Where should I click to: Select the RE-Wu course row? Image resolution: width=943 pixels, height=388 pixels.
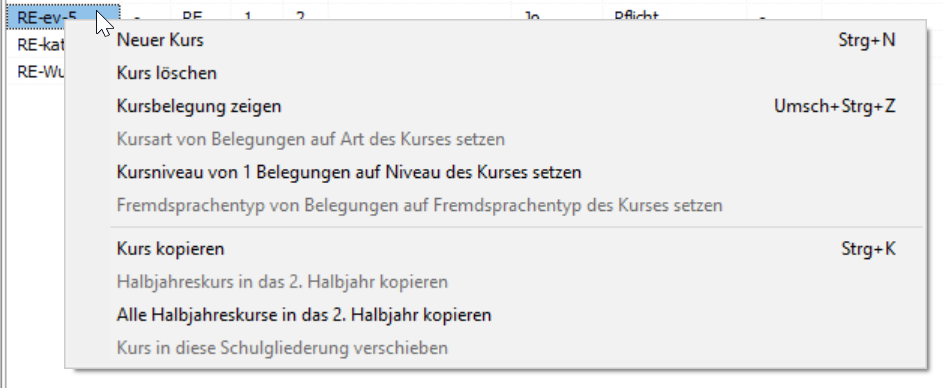click(37, 72)
